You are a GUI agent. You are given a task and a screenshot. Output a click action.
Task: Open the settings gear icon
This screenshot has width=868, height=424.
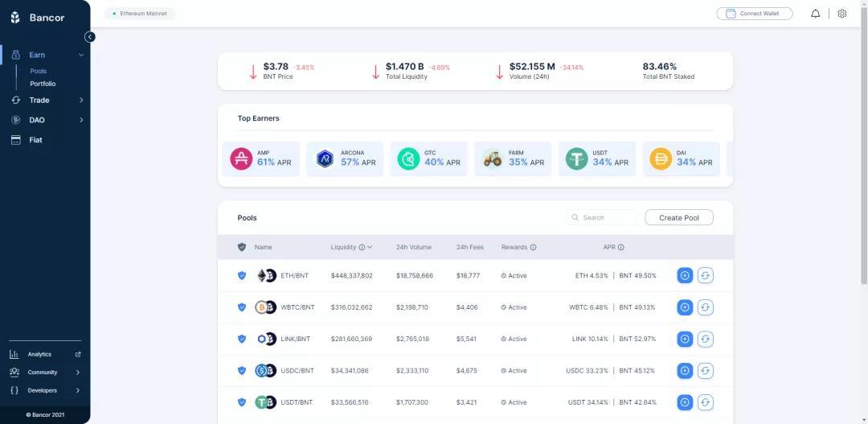coord(841,14)
